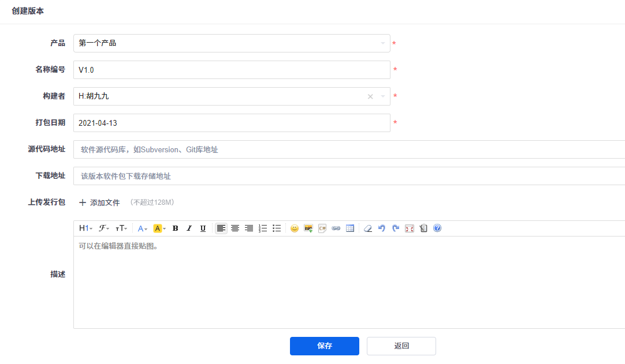Insert a numbered list
The width and height of the screenshot is (625, 364).
tap(263, 228)
